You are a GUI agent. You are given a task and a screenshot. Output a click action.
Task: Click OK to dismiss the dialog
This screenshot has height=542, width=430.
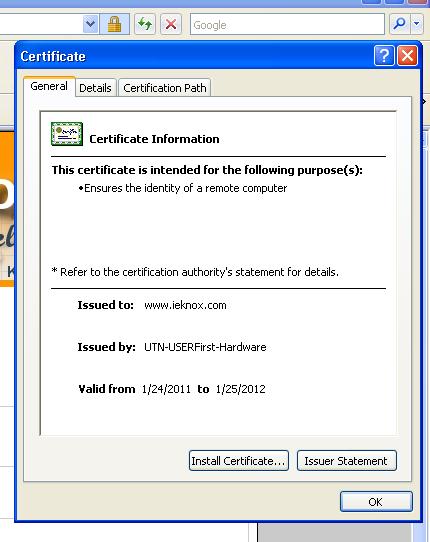(x=376, y=502)
